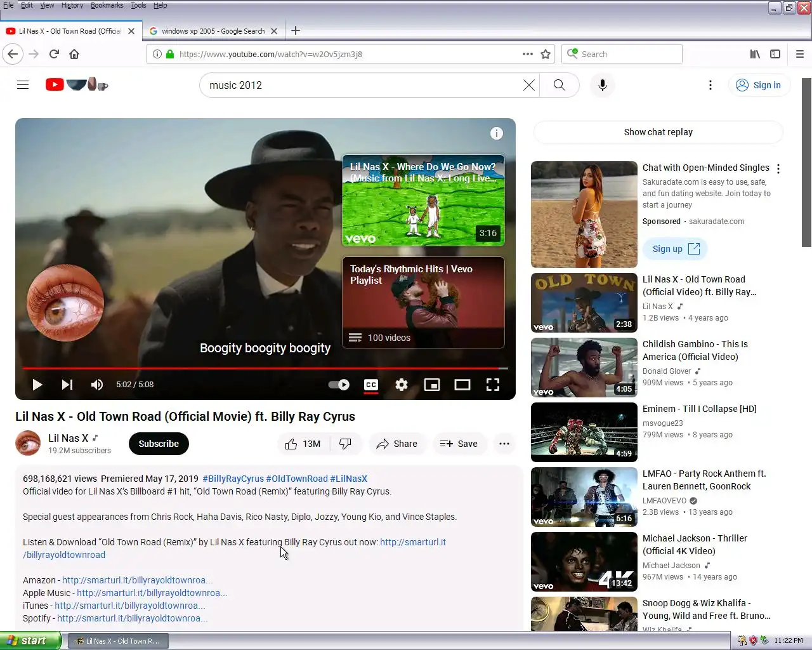Seek on the red video progress bar
This screenshot has width=812, height=650.
click(265, 368)
